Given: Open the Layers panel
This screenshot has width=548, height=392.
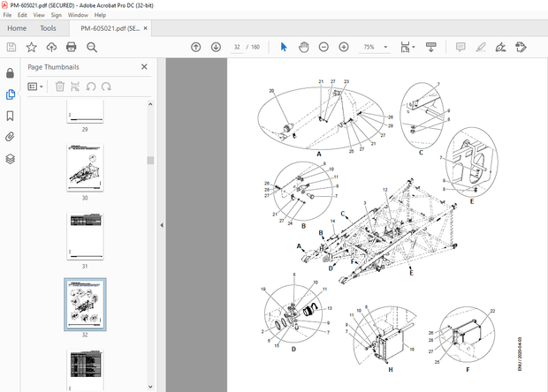Looking at the screenshot, I should [x=10, y=159].
